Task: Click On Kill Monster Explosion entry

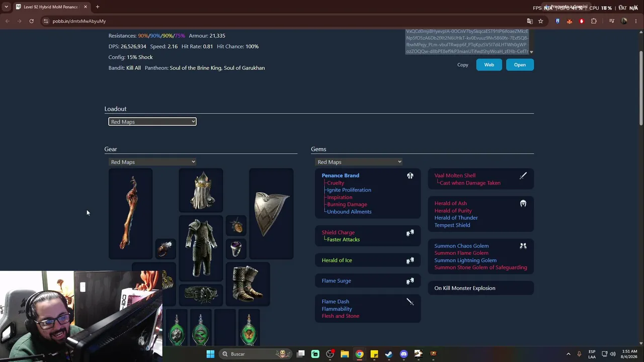Action: [465, 288]
